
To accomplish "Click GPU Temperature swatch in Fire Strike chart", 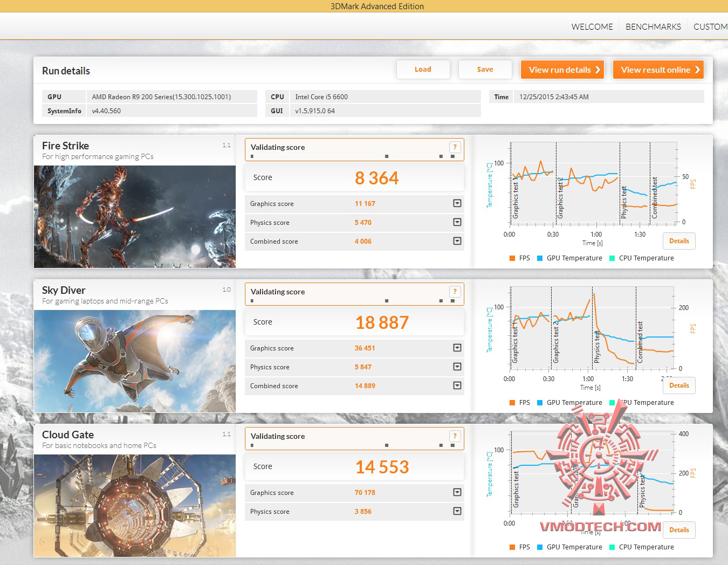I will point(540,258).
